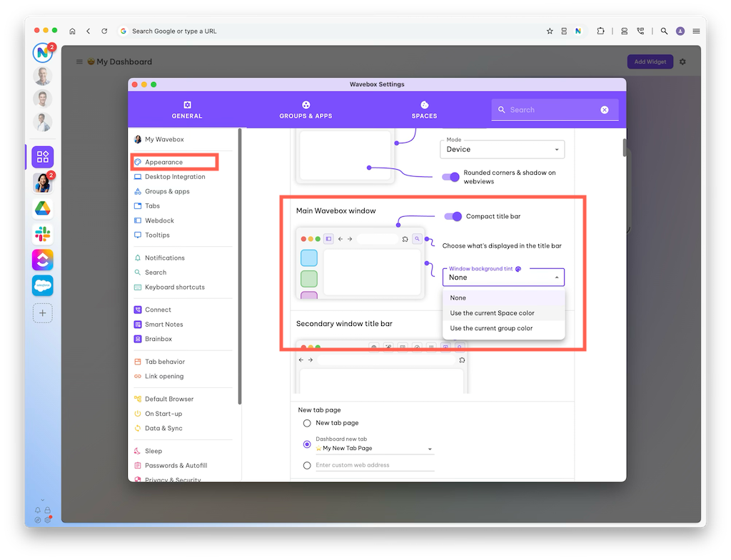Collapse the Window background tint dropdown
This screenshot has height=560, width=731.
click(x=557, y=278)
